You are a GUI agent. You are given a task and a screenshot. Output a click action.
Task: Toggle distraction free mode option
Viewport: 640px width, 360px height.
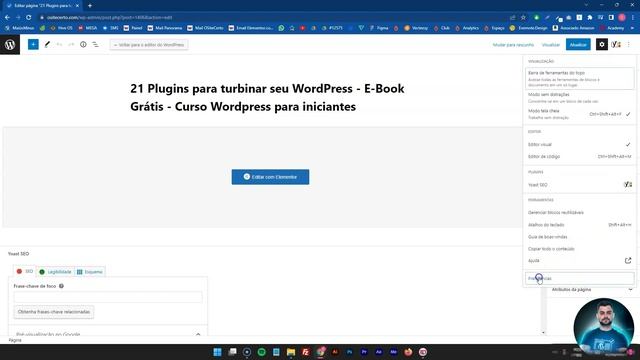tap(580, 98)
